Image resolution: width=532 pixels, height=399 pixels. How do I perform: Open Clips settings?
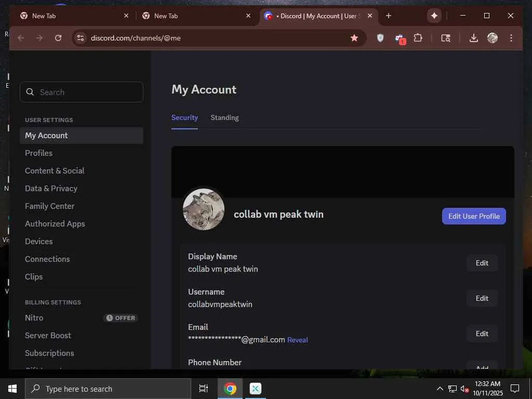tap(82, 276)
